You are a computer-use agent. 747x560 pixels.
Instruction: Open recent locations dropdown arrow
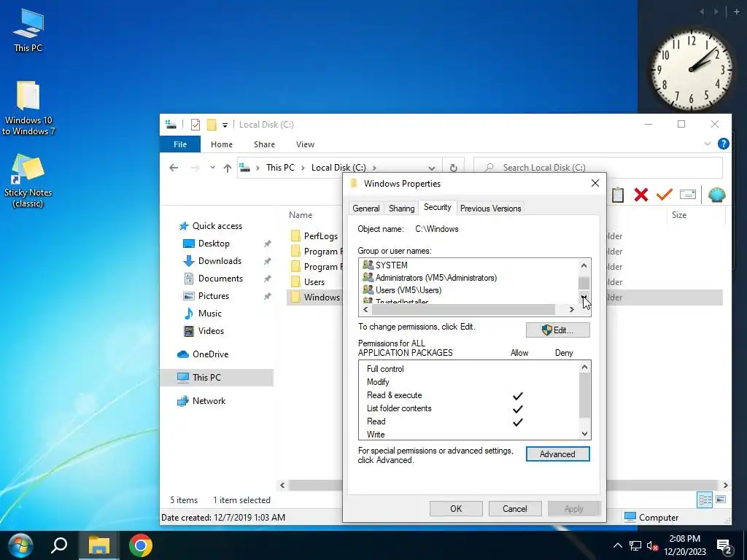point(212,168)
